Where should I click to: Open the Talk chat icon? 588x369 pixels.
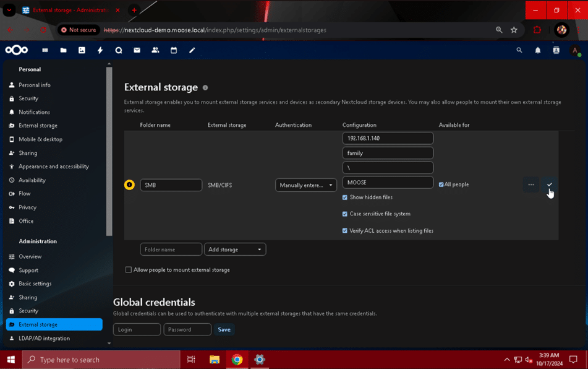[x=119, y=50]
